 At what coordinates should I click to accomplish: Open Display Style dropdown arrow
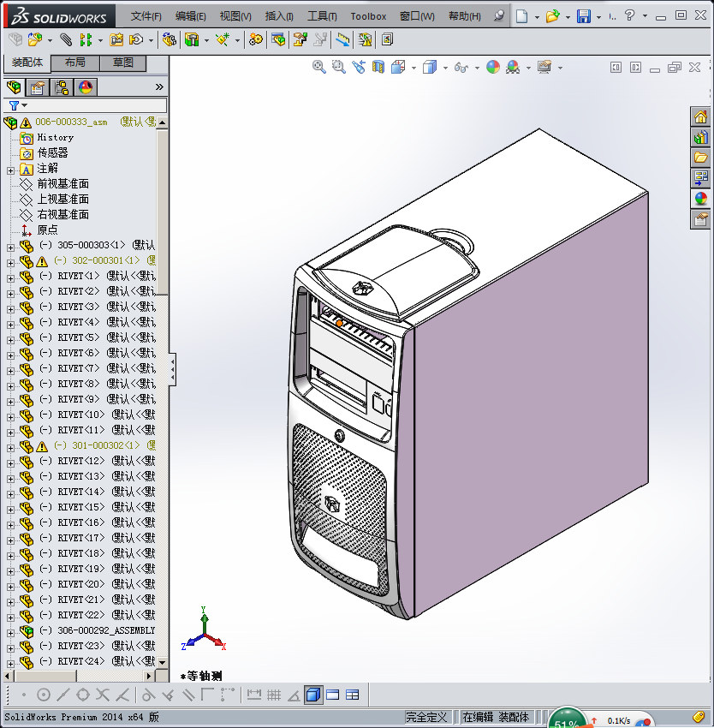tap(445, 69)
